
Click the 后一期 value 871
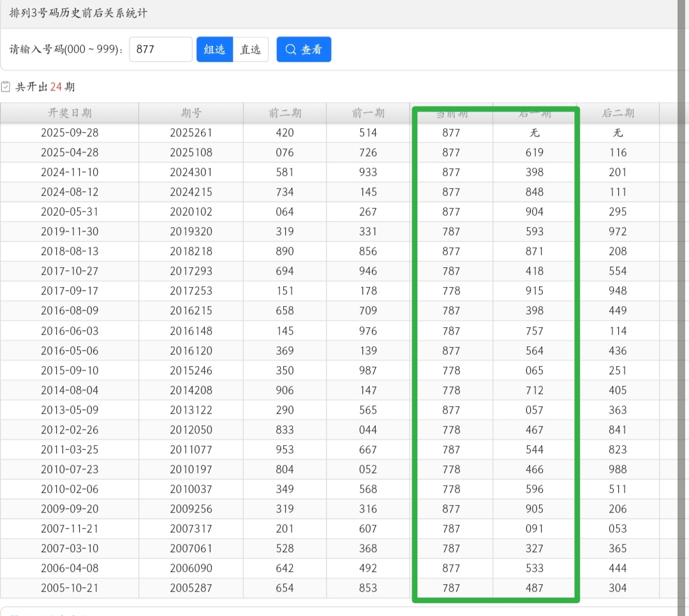(x=534, y=251)
